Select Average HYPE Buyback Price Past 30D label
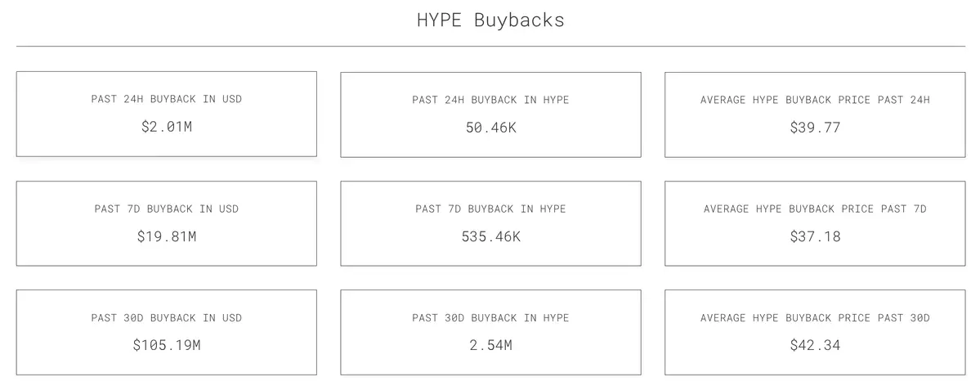The width and height of the screenshot is (980, 386). pyautogui.click(x=815, y=317)
